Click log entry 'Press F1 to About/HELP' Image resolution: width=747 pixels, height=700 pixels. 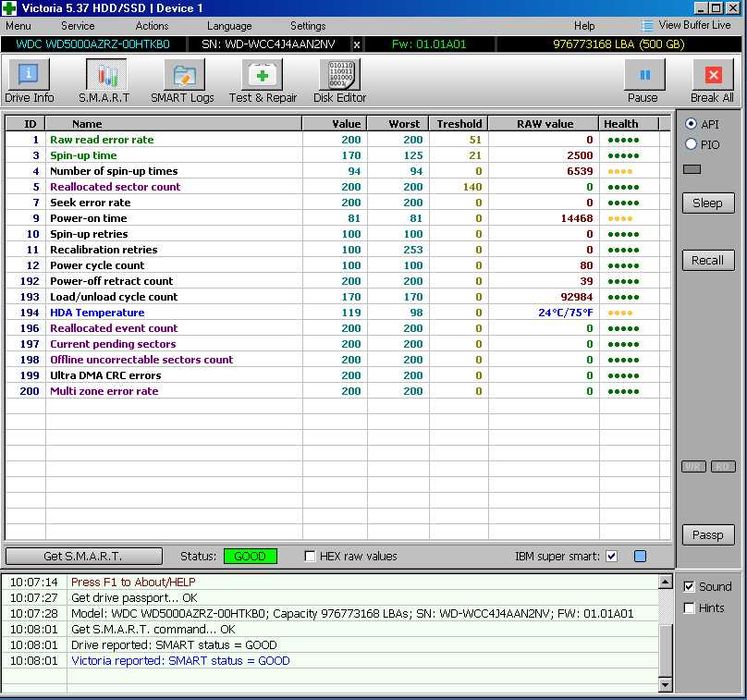(133, 582)
